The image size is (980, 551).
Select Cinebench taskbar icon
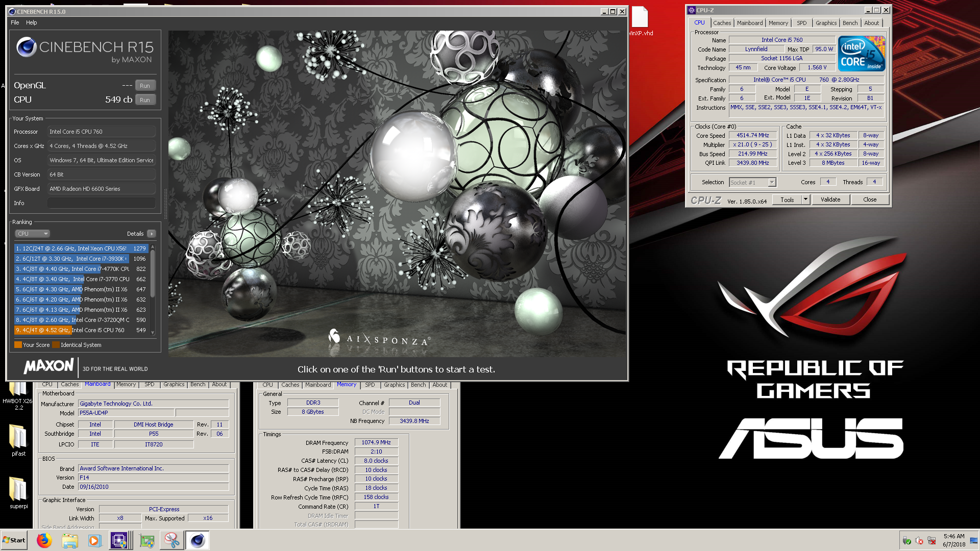coord(198,540)
